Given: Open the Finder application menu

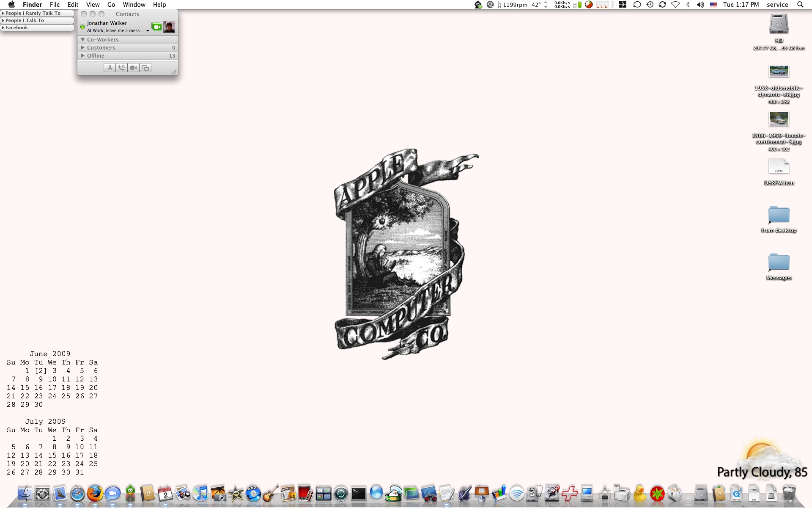Looking at the screenshot, I should click(x=33, y=5).
